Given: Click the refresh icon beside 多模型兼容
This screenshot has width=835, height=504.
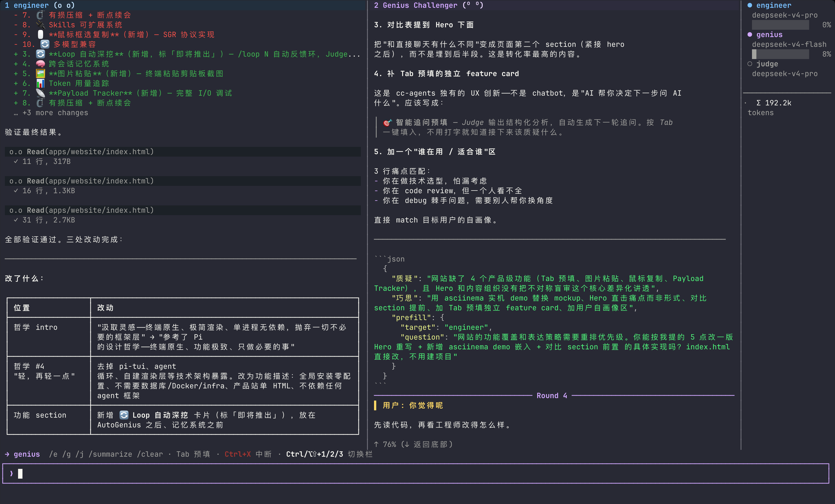Looking at the screenshot, I should click(45, 44).
